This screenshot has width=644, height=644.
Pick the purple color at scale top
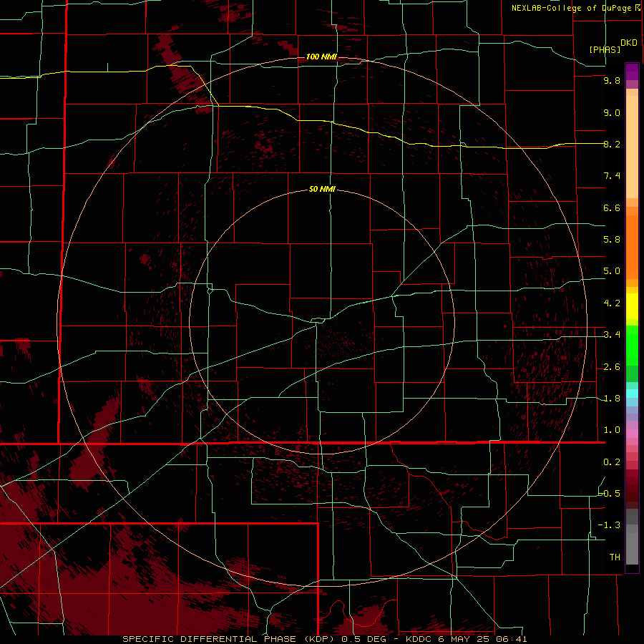coord(632,72)
